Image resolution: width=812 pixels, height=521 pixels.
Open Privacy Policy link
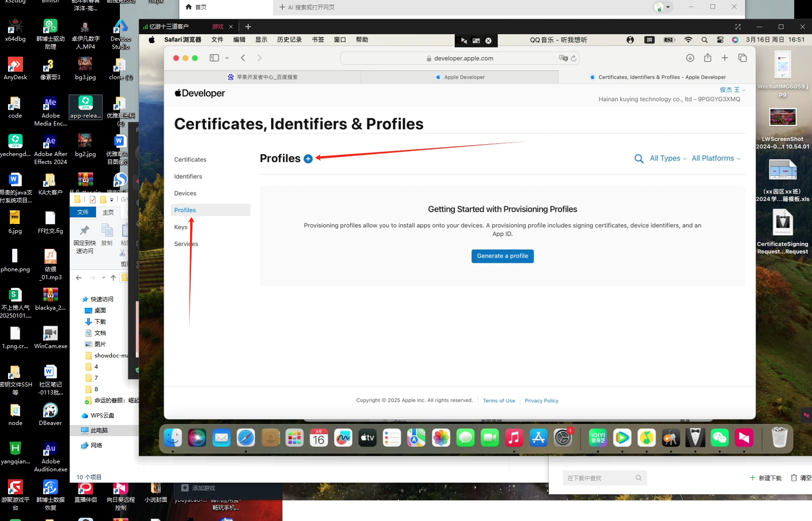(x=541, y=401)
